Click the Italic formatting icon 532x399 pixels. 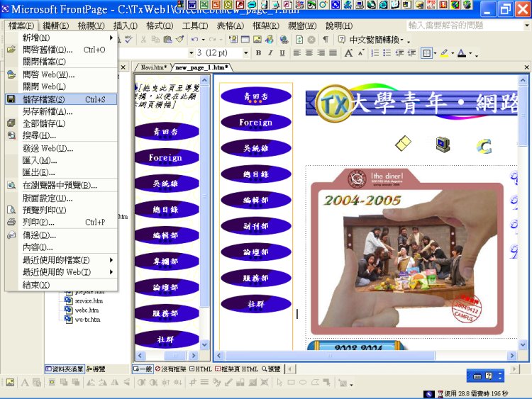[x=270, y=53]
